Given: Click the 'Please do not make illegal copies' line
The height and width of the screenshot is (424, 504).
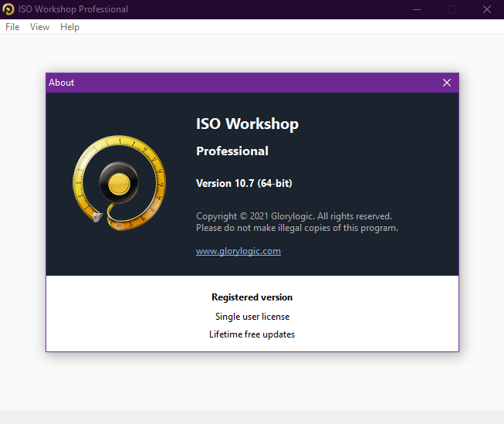Looking at the screenshot, I should click(297, 228).
